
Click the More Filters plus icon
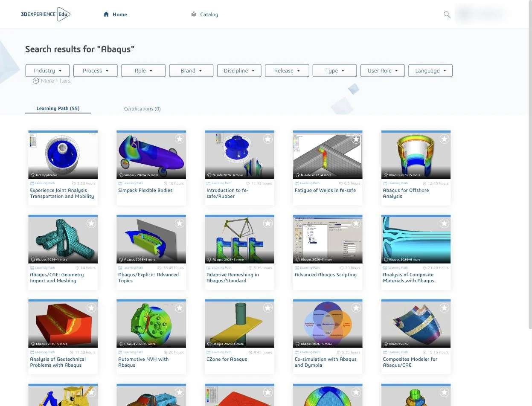click(x=36, y=81)
